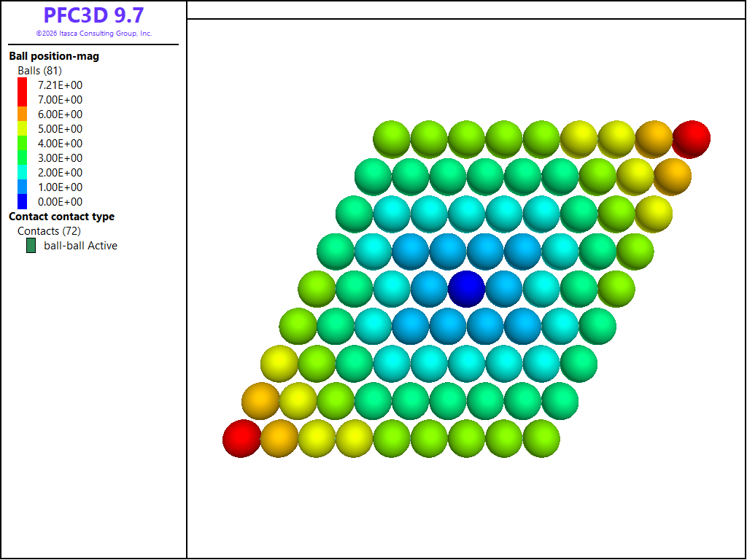The width and height of the screenshot is (747, 560).
Task: Click the ball-ball Active legend swatch
Action: pyautogui.click(x=31, y=246)
